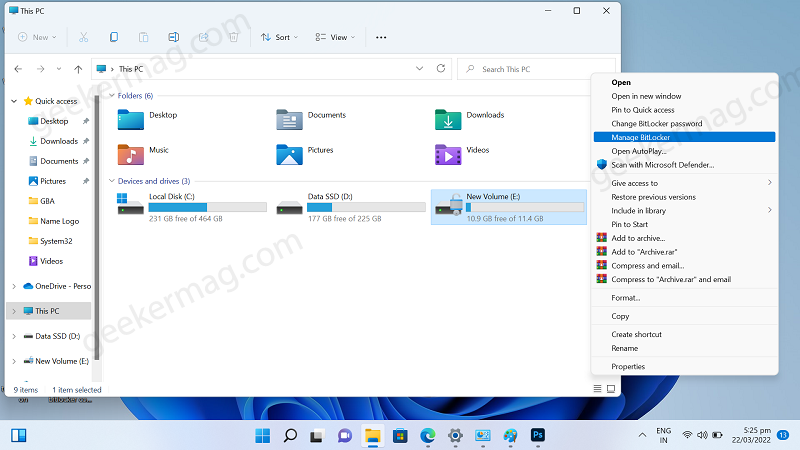This screenshot has width=800, height=450.
Task: Open Photoshop from the taskbar
Action: (x=538, y=435)
